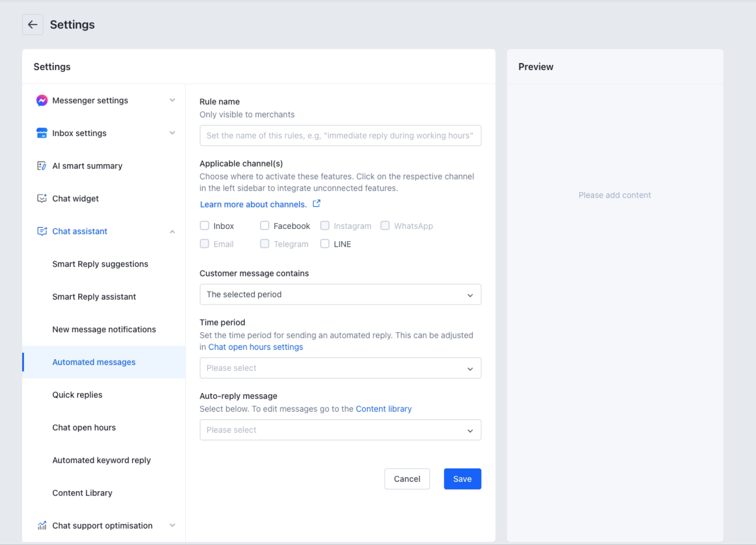
Task: Open Quick replies in the sidebar
Action: (x=77, y=395)
